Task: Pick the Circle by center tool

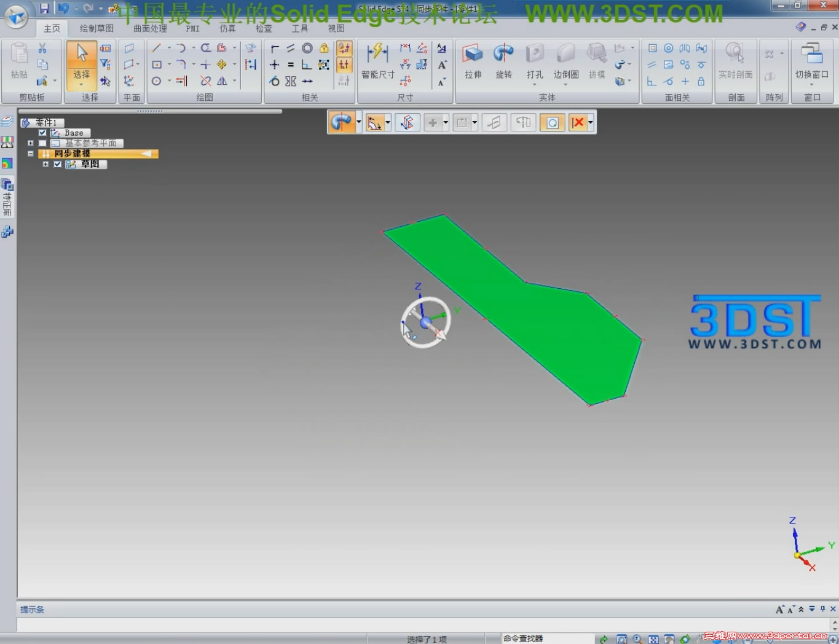Action: (x=157, y=81)
